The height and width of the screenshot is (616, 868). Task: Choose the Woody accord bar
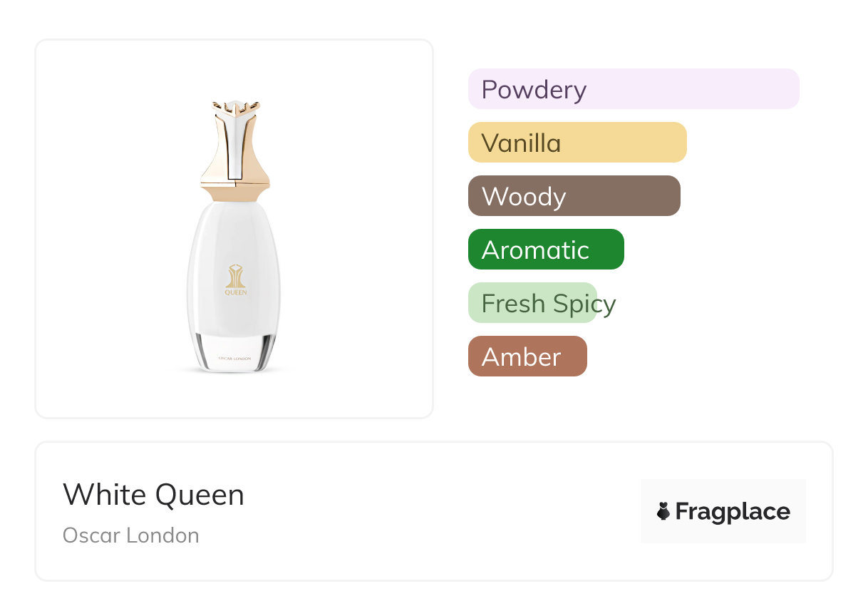tap(574, 196)
